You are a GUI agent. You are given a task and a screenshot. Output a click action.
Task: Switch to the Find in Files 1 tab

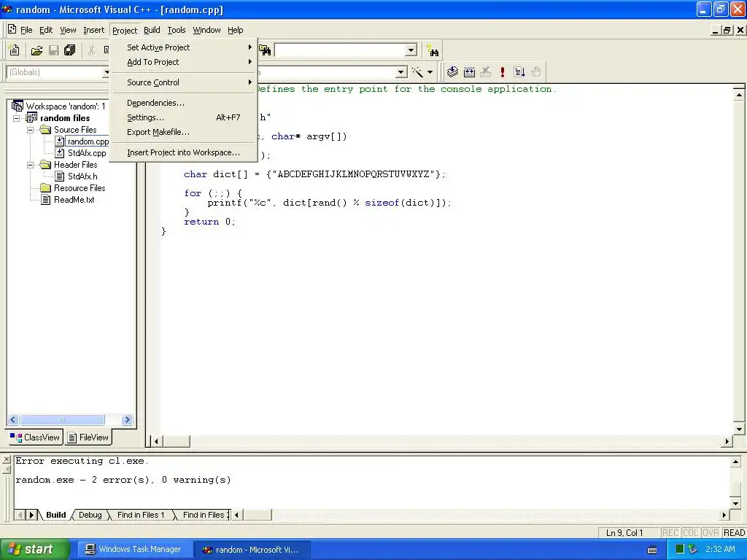coord(141,515)
